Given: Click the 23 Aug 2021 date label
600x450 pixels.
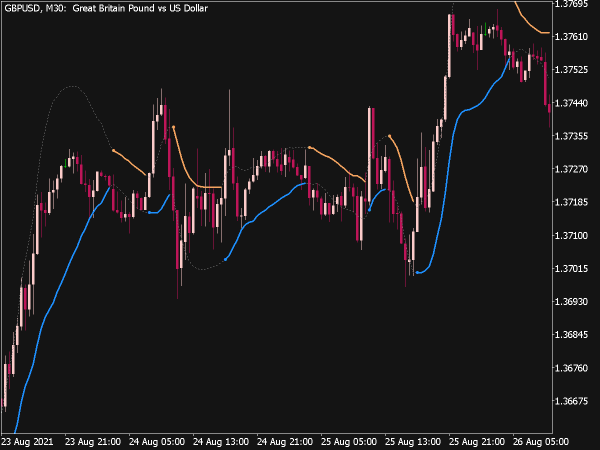Looking at the screenshot, I should pyautogui.click(x=28, y=442).
